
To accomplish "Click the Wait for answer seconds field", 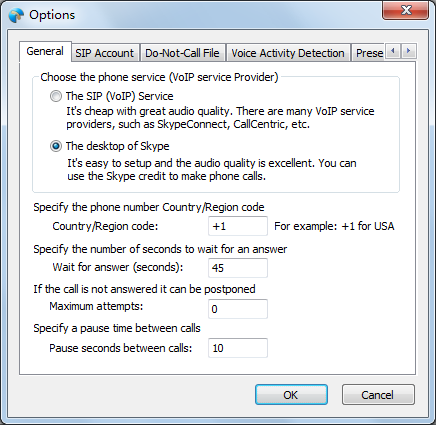I will click(238, 268).
